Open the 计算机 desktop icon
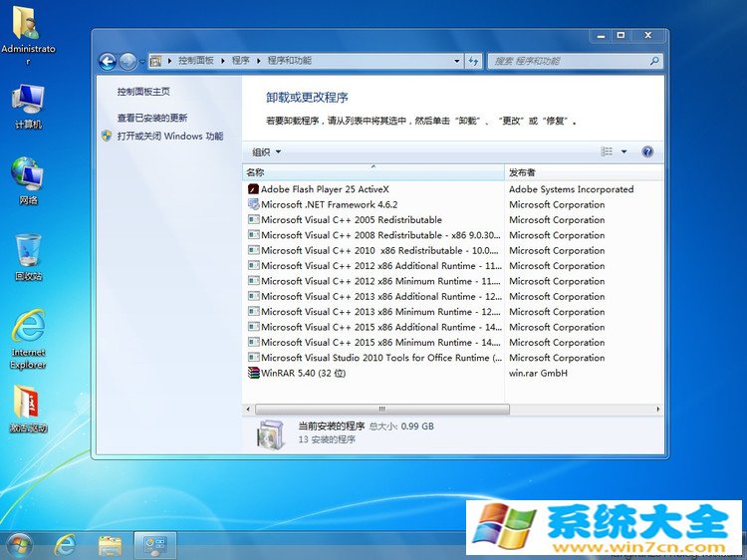The height and width of the screenshot is (560, 747). [28, 107]
